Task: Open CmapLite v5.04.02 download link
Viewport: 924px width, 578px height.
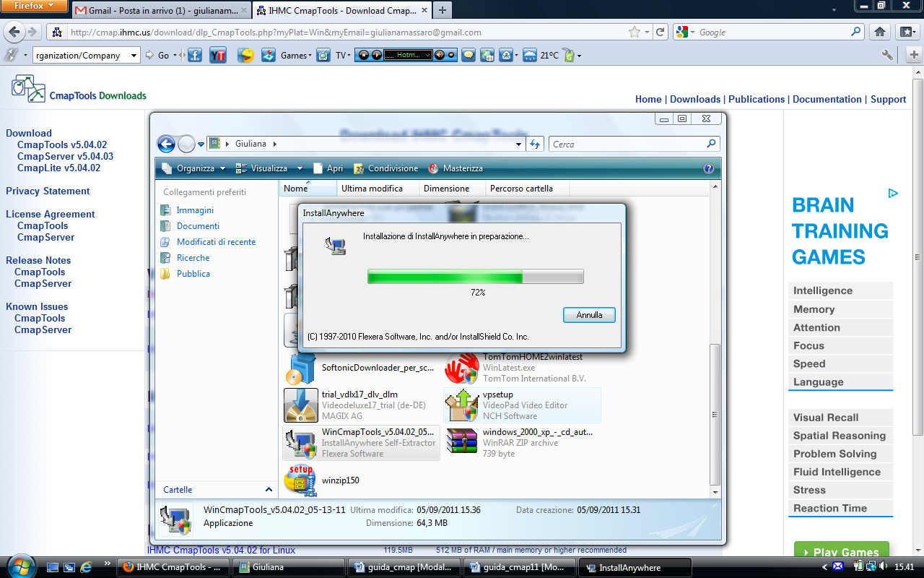Action: click(58, 168)
